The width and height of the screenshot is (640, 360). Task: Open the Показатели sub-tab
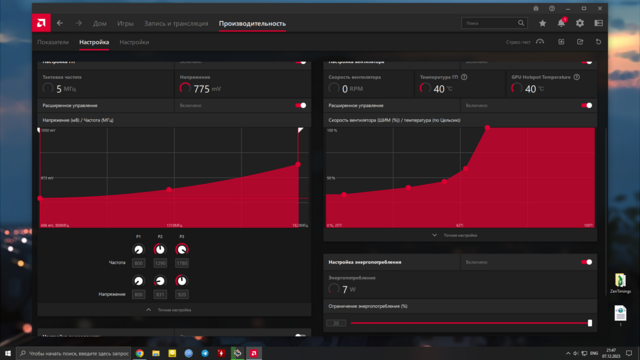tap(53, 42)
